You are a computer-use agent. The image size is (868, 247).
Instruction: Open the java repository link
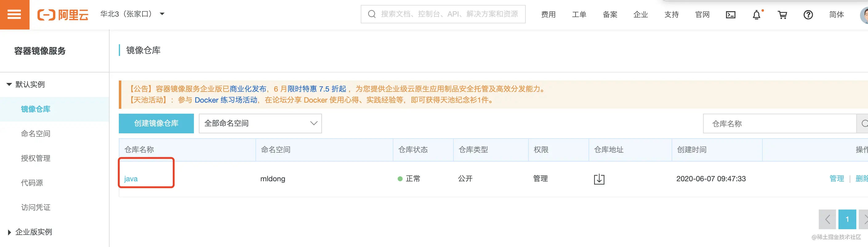131,179
